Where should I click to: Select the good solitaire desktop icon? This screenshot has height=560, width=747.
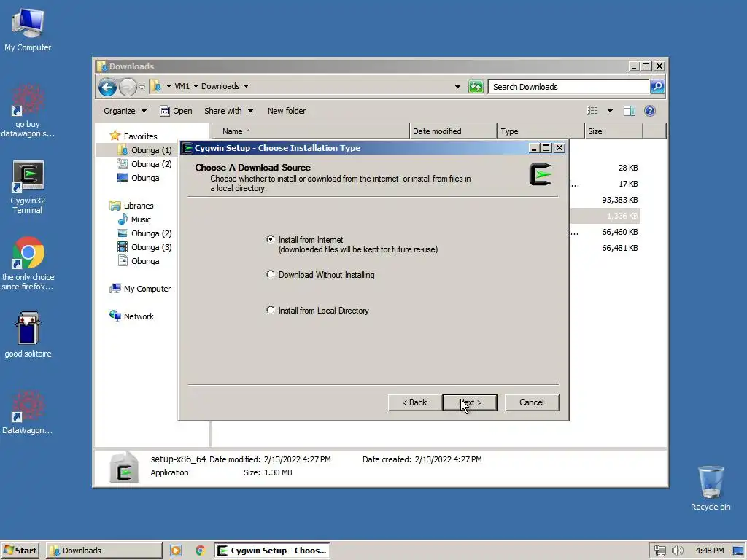(x=28, y=334)
